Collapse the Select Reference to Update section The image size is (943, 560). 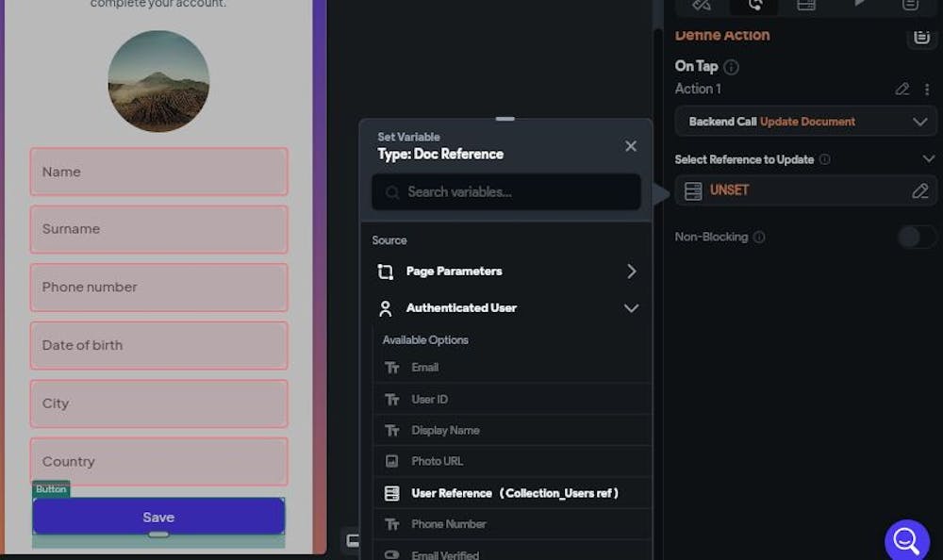tap(928, 158)
